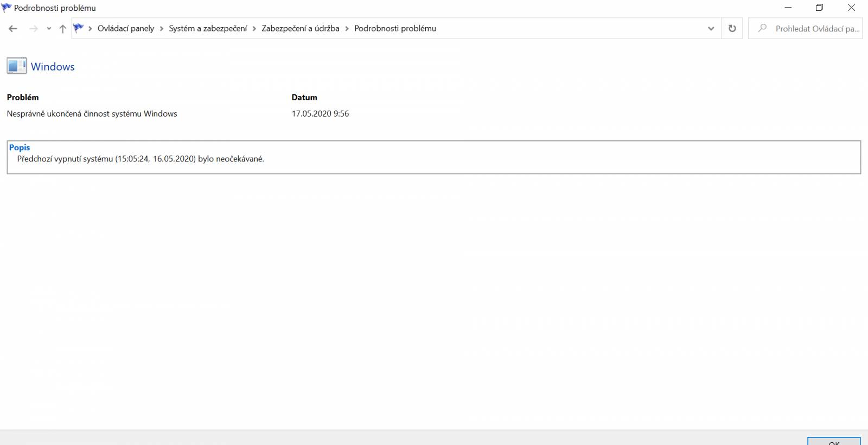The image size is (868, 445).
Task: Click the Předchozí vypnutí systému description text
Action: (x=141, y=159)
